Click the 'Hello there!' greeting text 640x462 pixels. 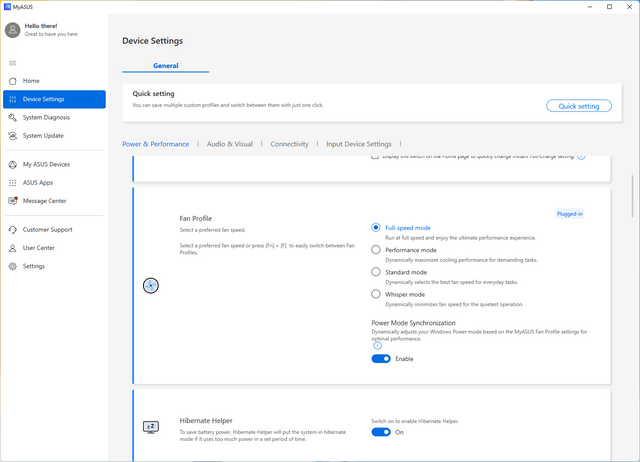[x=41, y=26]
